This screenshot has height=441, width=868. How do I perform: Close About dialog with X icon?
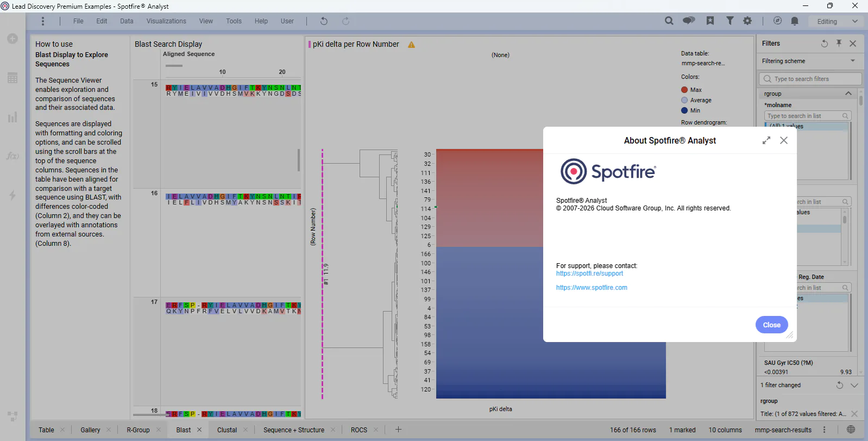784,140
